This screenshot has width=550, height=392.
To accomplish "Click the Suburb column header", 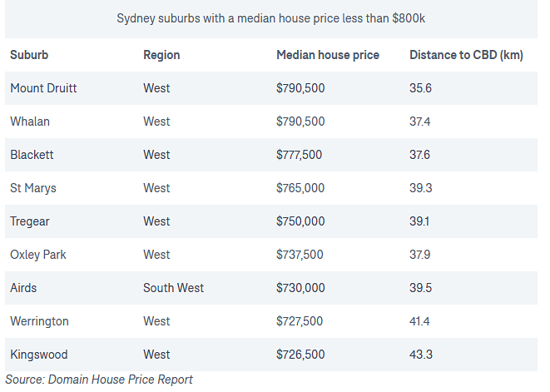I will click(29, 55).
